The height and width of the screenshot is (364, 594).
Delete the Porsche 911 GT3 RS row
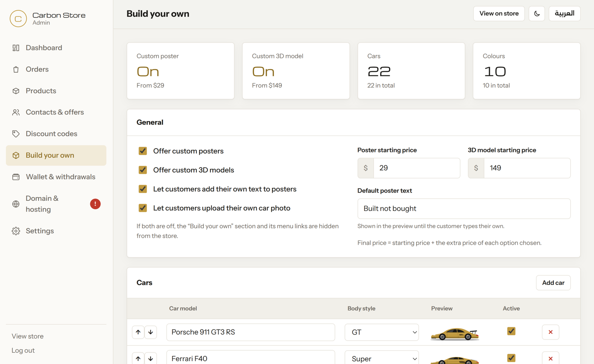pyautogui.click(x=551, y=332)
